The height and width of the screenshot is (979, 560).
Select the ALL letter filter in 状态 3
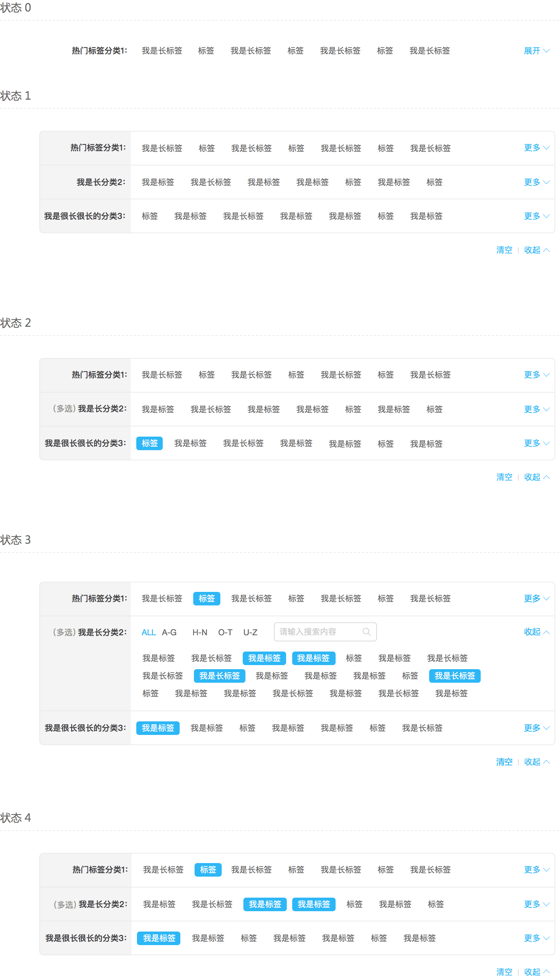coord(148,633)
